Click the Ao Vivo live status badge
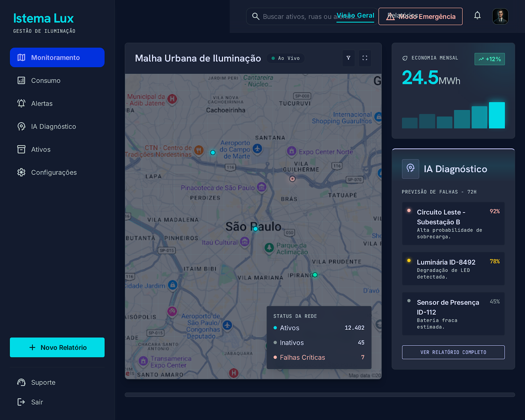The height and width of the screenshot is (420, 525). [286, 58]
